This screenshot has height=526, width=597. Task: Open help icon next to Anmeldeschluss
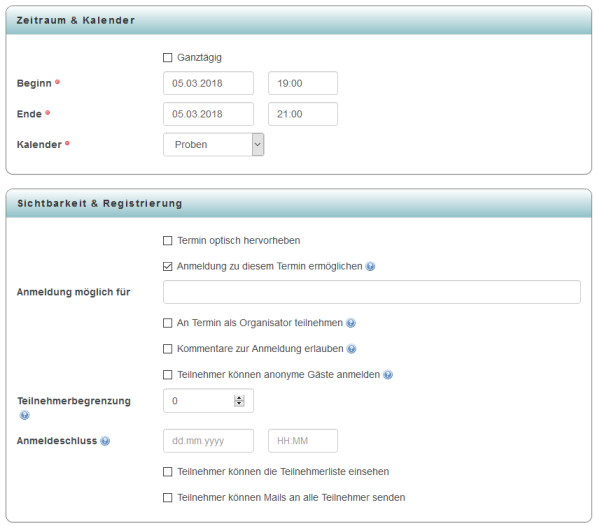coord(105,441)
